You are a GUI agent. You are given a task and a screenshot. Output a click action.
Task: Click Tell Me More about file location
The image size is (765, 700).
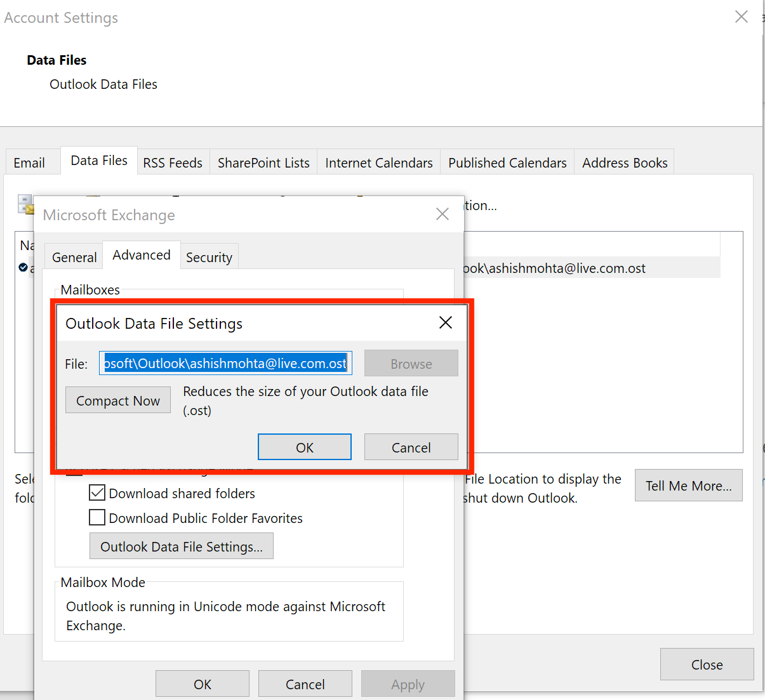pyautogui.click(x=688, y=485)
